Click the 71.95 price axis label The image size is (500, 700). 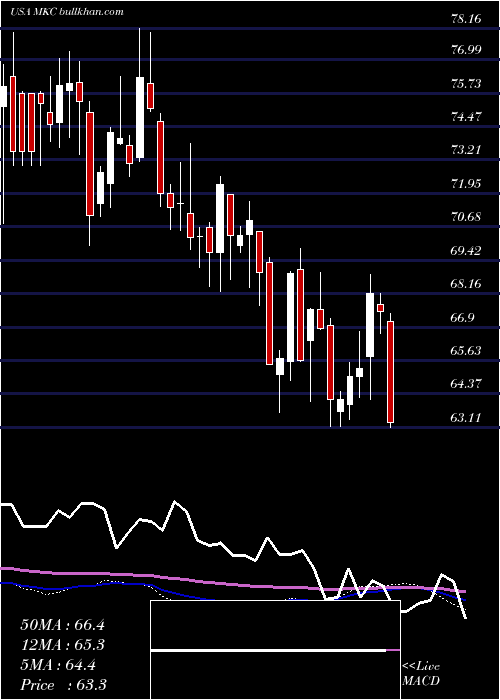(467, 183)
